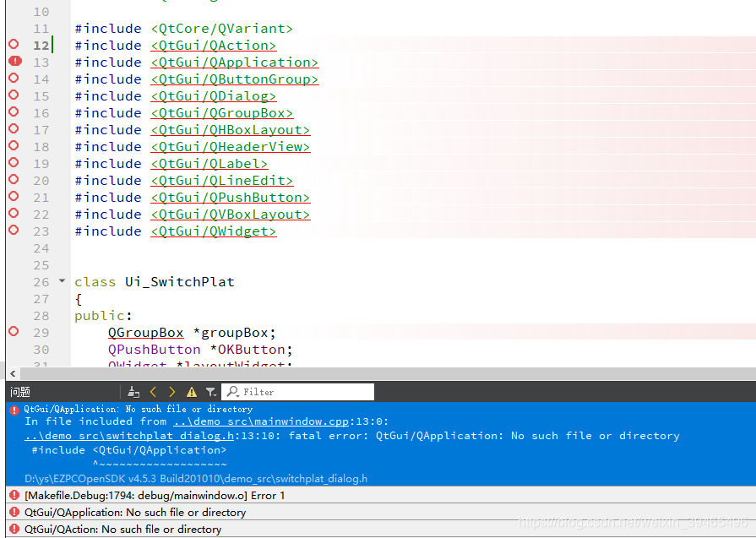Click the error circle beside line 29
The height and width of the screenshot is (538, 756).
pos(14,331)
